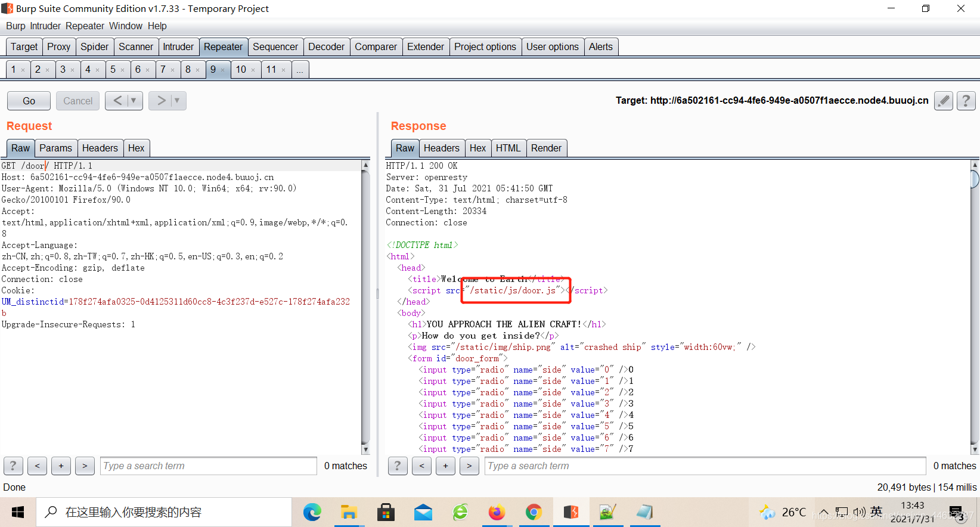Close Repeater request tab 11

tap(283, 70)
